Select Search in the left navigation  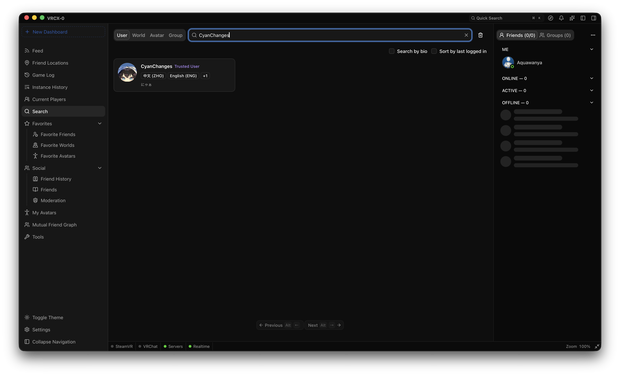point(63,111)
